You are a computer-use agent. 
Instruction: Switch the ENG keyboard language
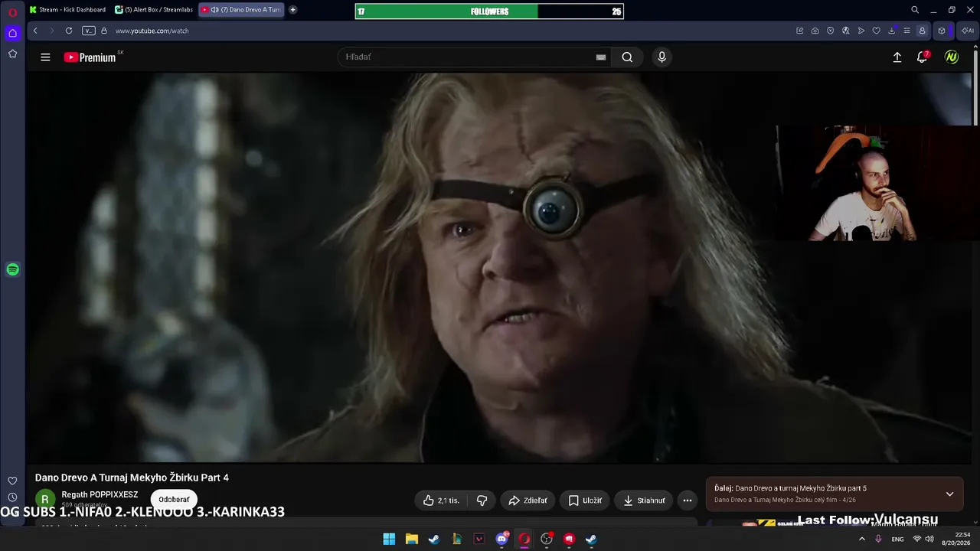(x=897, y=539)
